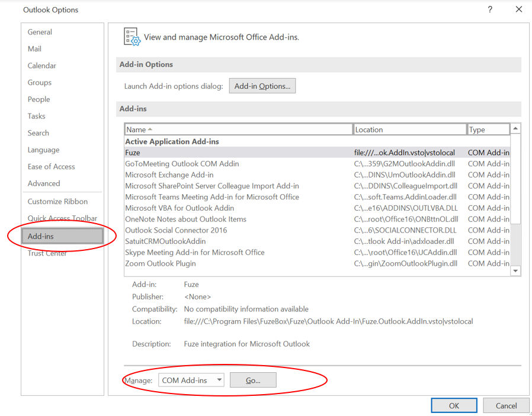Close the Outlook Options dialog
The image size is (532, 416).
tap(519, 9)
